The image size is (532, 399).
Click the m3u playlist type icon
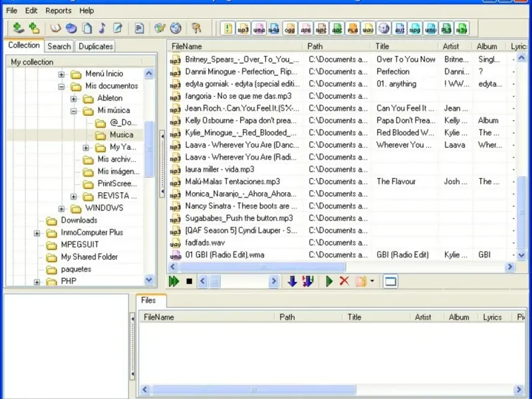[x=462, y=29]
